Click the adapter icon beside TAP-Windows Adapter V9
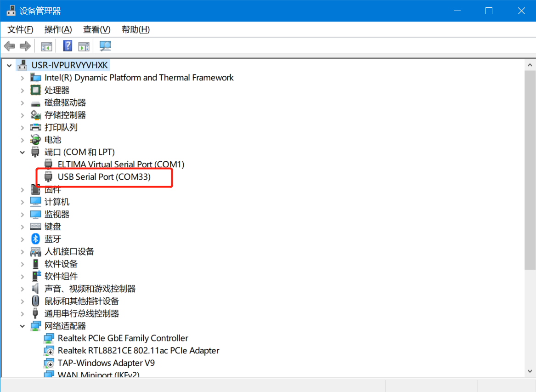 coord(49,363)
